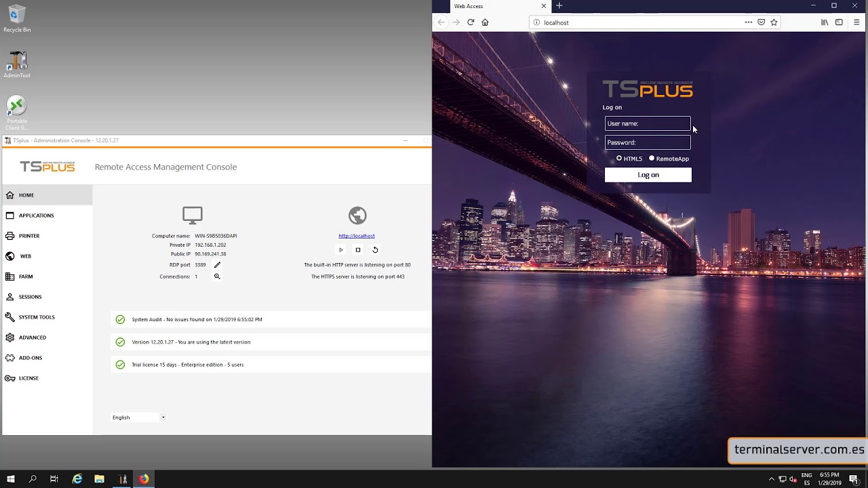Click the Trial license 15 days row
Image resolution: width=868 pixels, height=488 pixels.
point(271,365)
